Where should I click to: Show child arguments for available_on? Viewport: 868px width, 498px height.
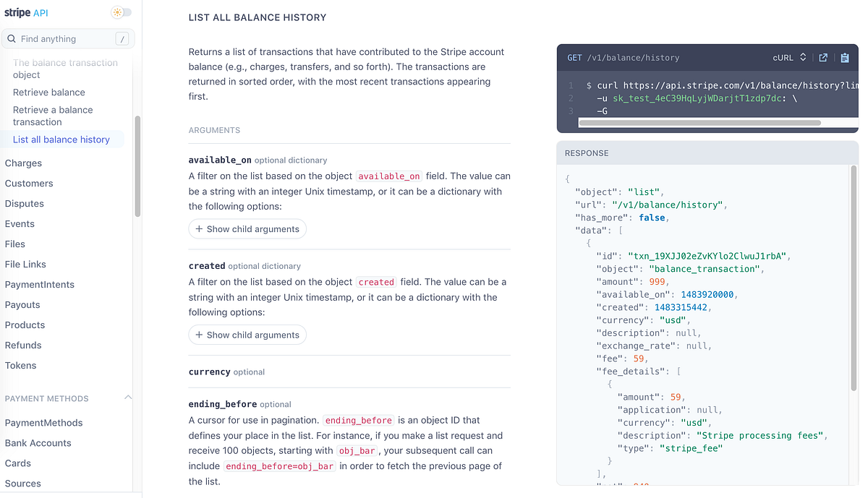tap(247, 228)
